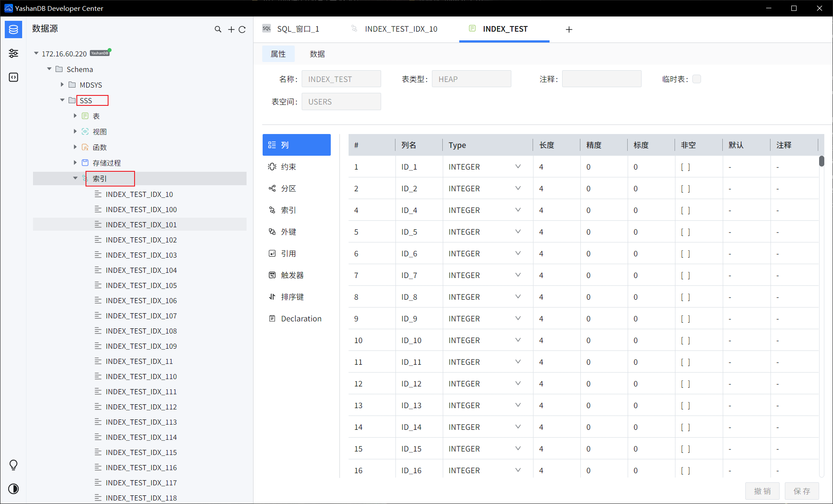
Task: Open Type dropdown for ID_2 column
Action: 518,188
